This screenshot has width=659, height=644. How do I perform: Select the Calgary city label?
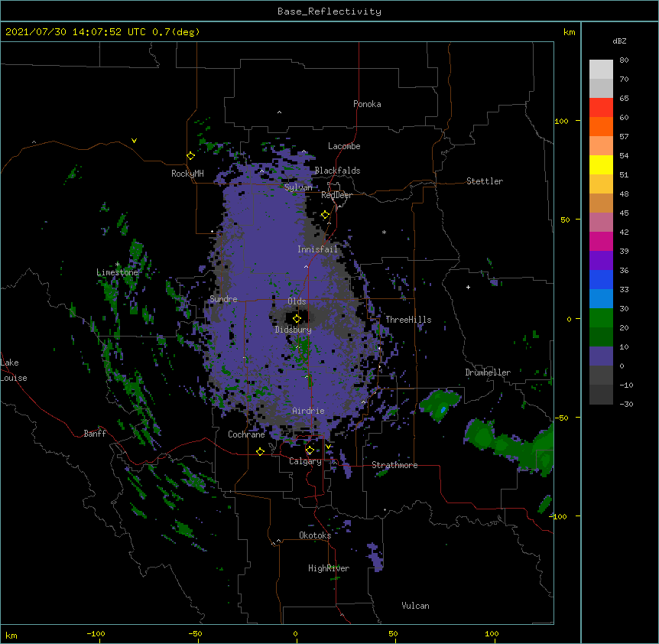click(x=305, y=461)
